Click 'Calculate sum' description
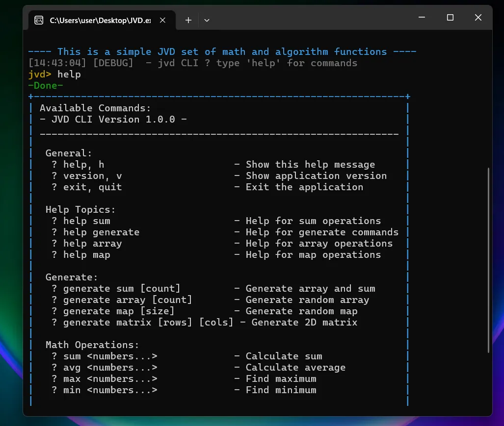504x426 pixels. point(284,356)
